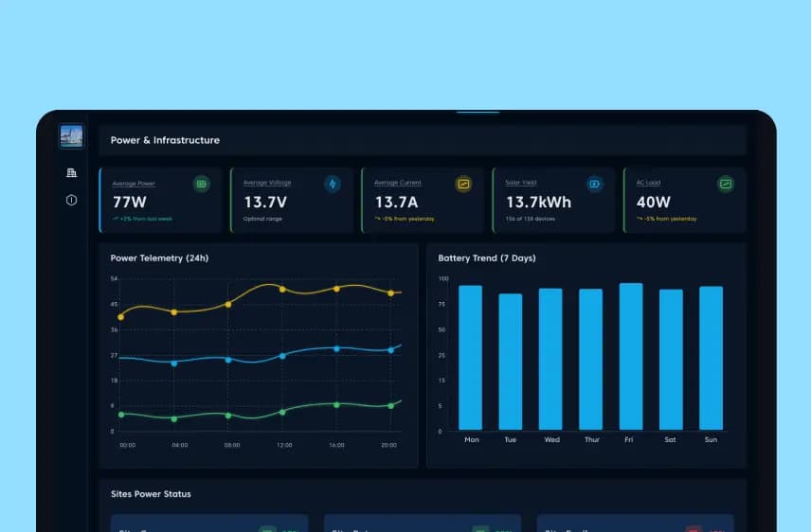The height and width of the screenshot is (532, 811).
Task: Click '-5% from yesterday' on AC Load card
Action: pos(670,219)
